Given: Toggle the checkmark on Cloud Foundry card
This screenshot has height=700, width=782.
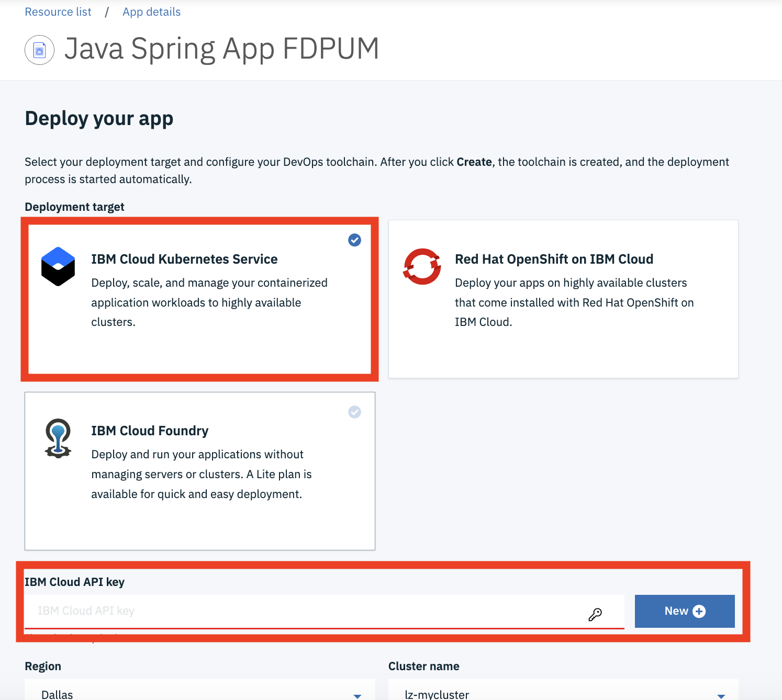Looking at the screenshot, I should click(x=354, y=412).
